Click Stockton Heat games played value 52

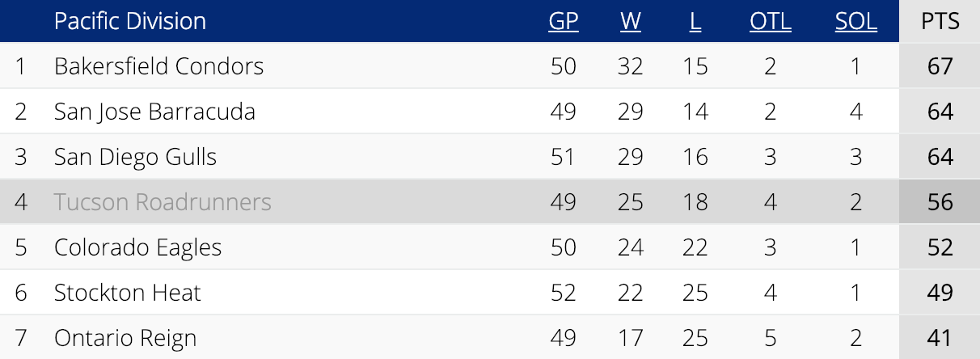(x=564, y=292)
